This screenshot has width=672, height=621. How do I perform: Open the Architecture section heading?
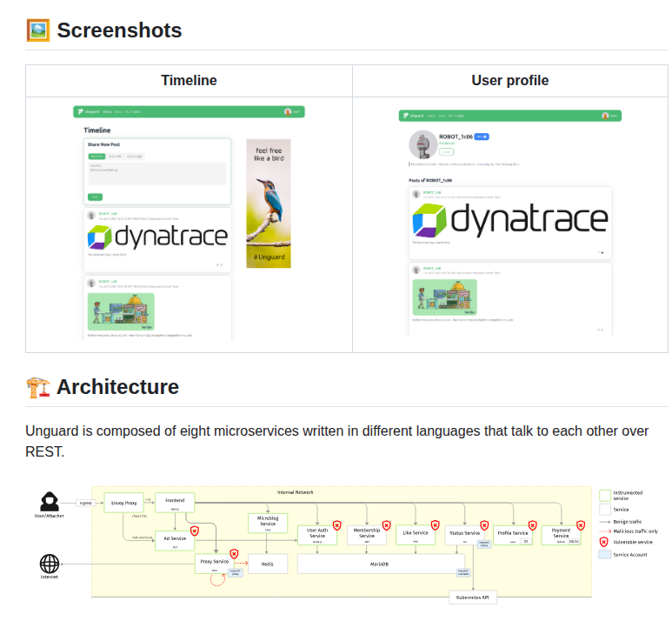pos(118,387)
